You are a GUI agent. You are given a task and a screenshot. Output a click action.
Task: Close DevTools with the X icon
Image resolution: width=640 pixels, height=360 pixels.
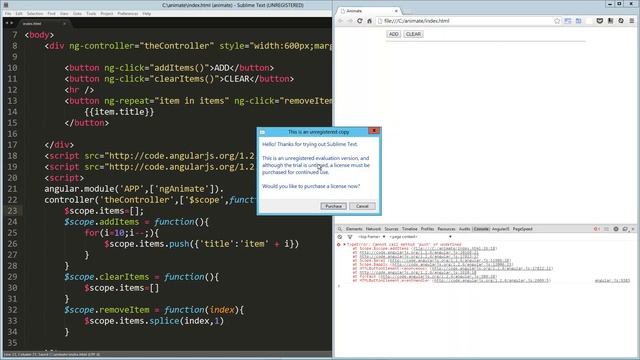click(633, 229)
